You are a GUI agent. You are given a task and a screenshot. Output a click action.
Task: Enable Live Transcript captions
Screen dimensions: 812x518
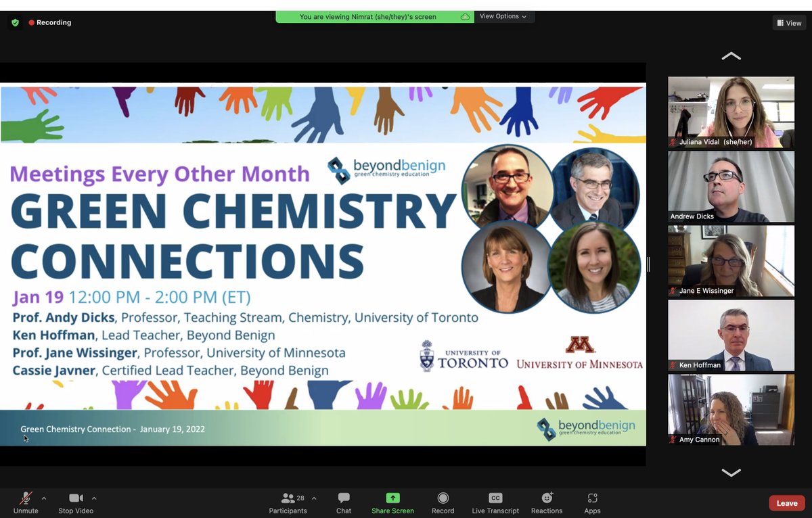tap(495, 502)
